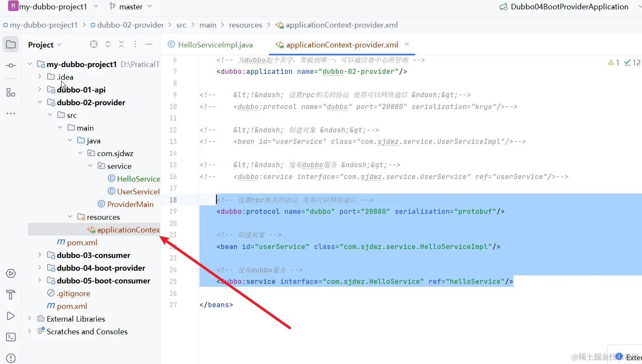The height and width of the screenshot is (364, 642).
Task: Collapse the resources folder
Action: (70, 217)
